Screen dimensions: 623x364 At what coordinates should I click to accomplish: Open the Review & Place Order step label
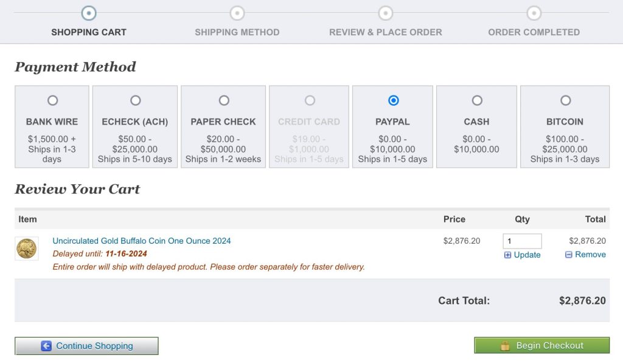tap(385, 32)
